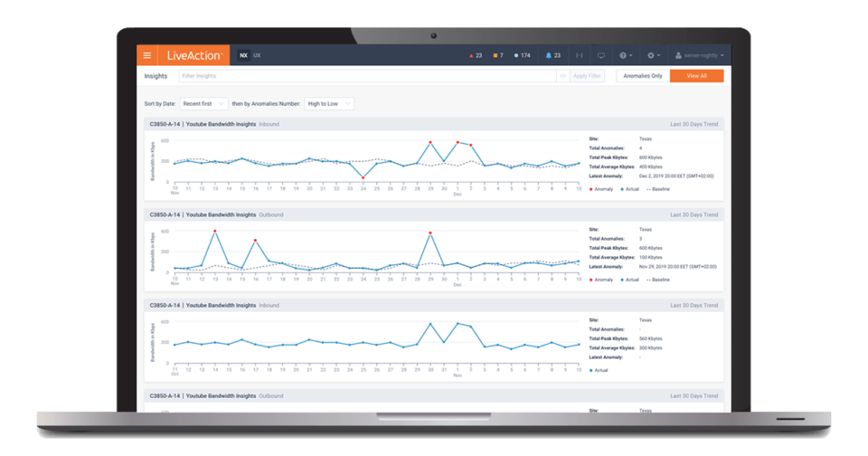Click the notifications bell icon

tap(549, 55)
